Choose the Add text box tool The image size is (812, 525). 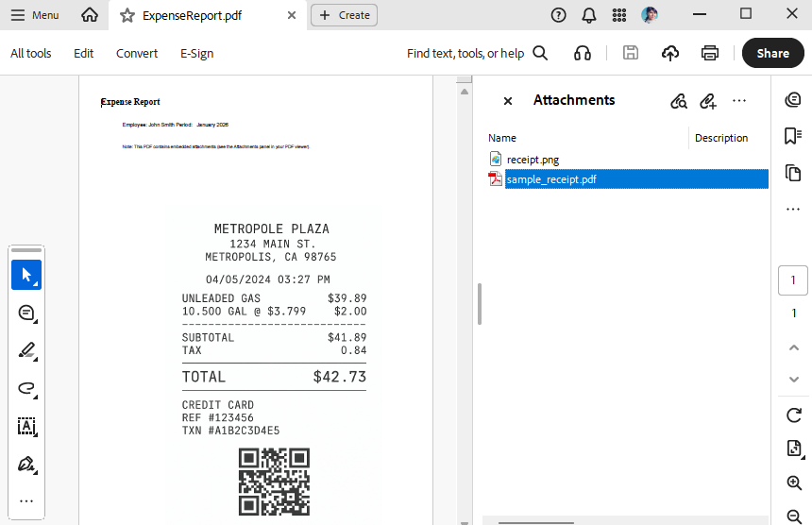tap(26, 427)
